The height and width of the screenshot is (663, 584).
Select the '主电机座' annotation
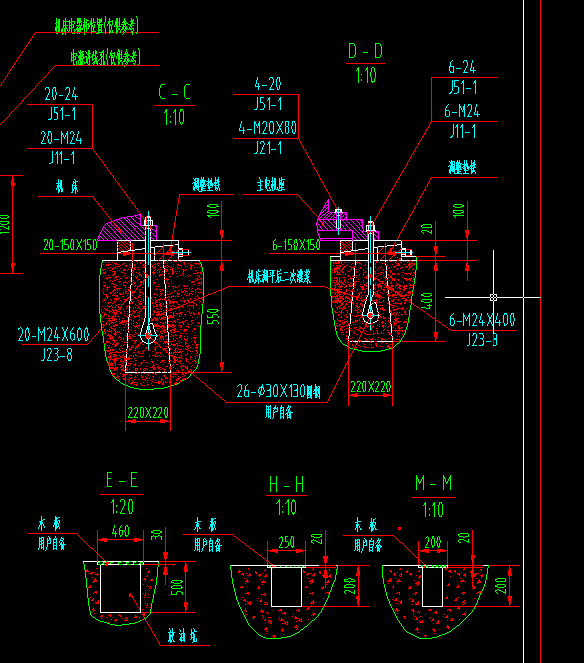point(271,185)
